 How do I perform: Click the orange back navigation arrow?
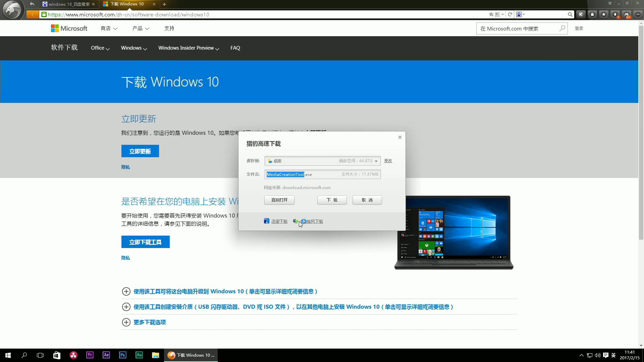point(33,14)
